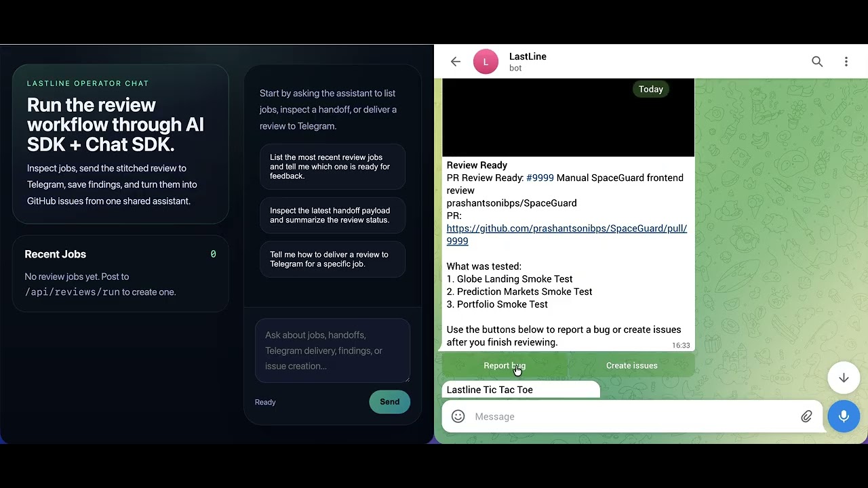Open the emoji picker

coord(458,416)
